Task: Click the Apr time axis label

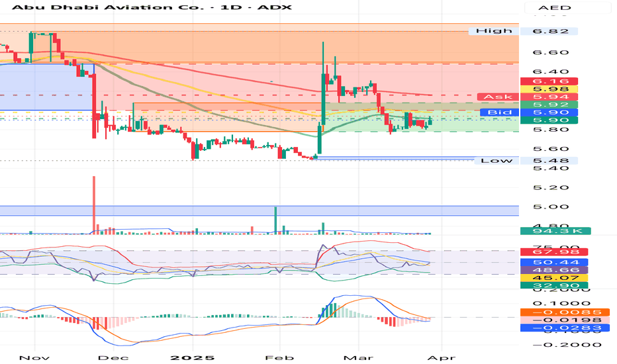Action: click(x=441, y=357)
